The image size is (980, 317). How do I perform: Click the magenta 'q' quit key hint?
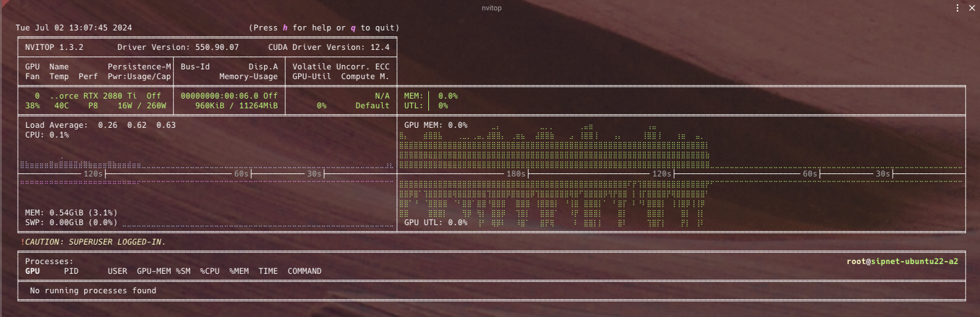coord(353,28)
